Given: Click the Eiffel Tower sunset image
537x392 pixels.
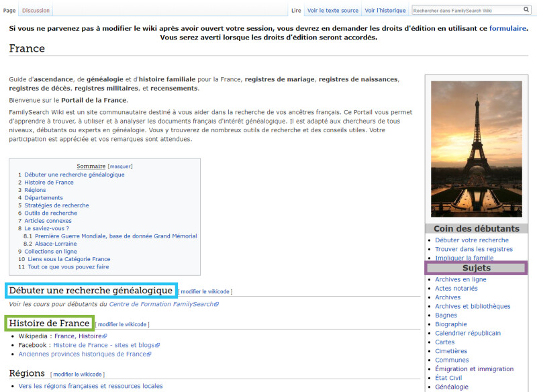Looking at the screenshot, I should [477, 149].
